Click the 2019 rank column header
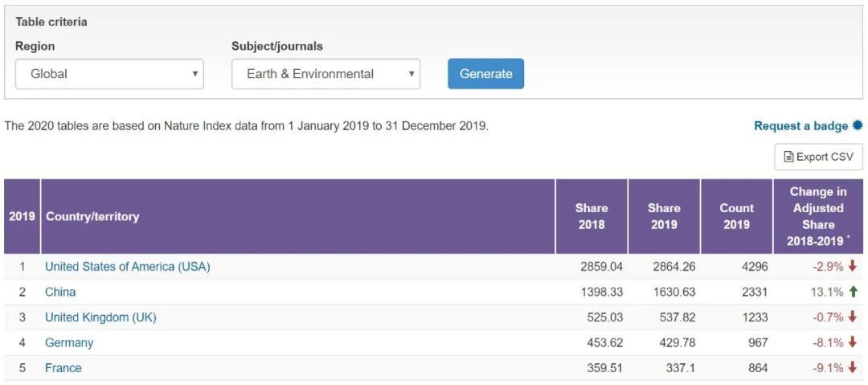 (22, 216)
